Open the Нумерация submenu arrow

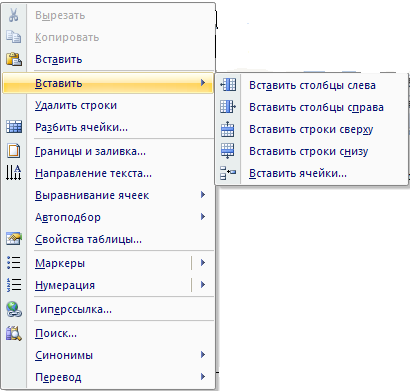click(x=203, y=285)
